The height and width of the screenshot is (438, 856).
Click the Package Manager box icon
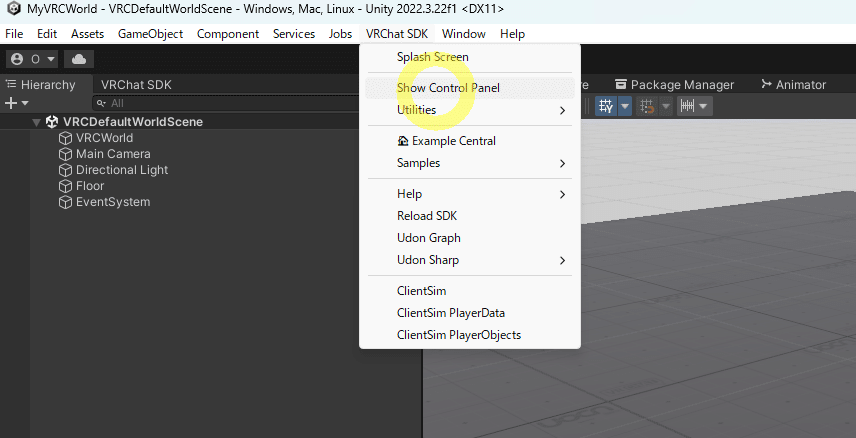(x=621, y=85)
